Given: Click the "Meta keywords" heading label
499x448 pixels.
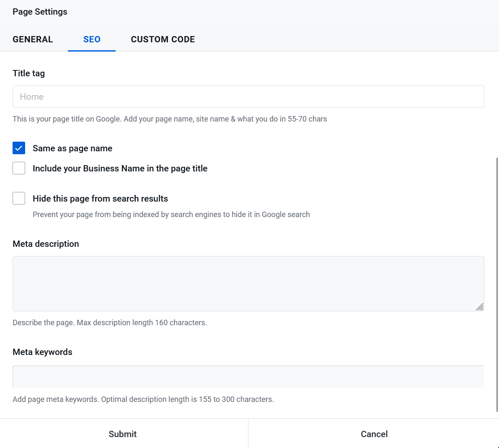Looking at the screenshot, I should [x=42, y=352].
